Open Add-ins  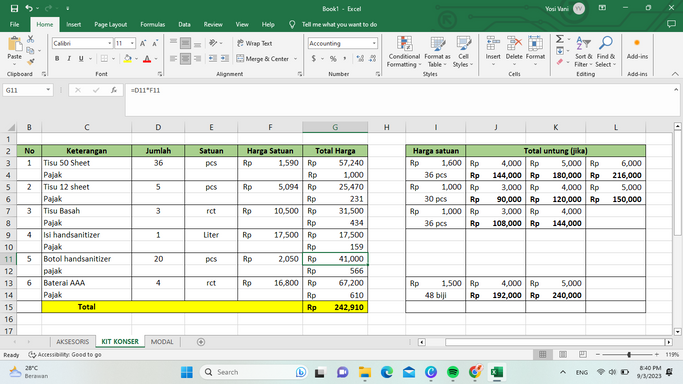click(x=637, y=49)
